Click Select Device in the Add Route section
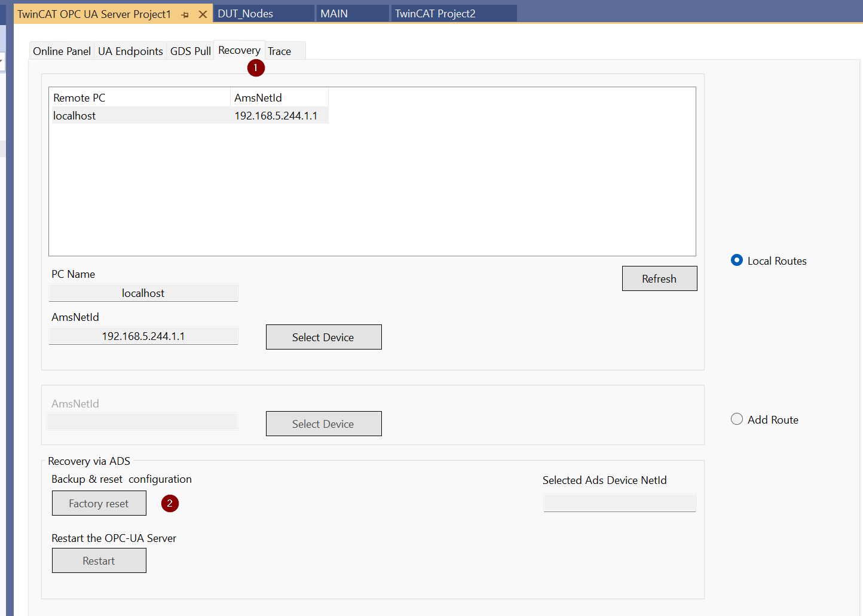 (x=323, y=424)
